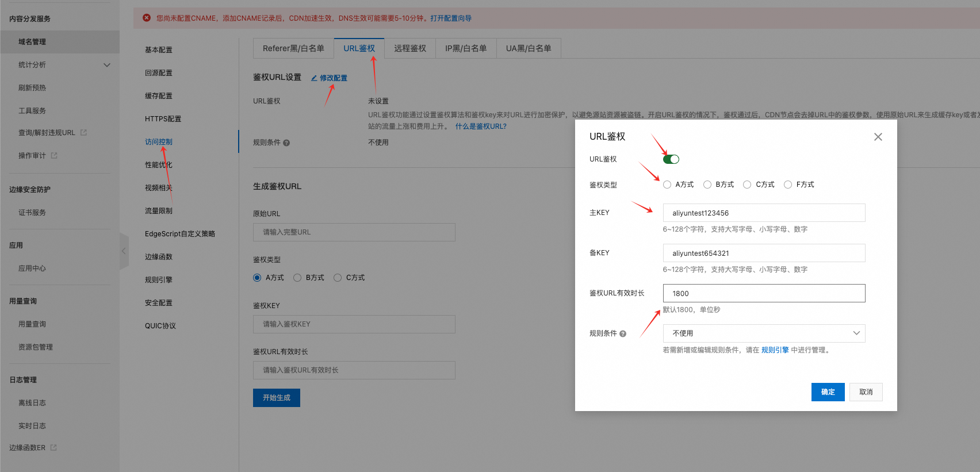Close the URL鉴权 dialog with X

tap(878, 137)
